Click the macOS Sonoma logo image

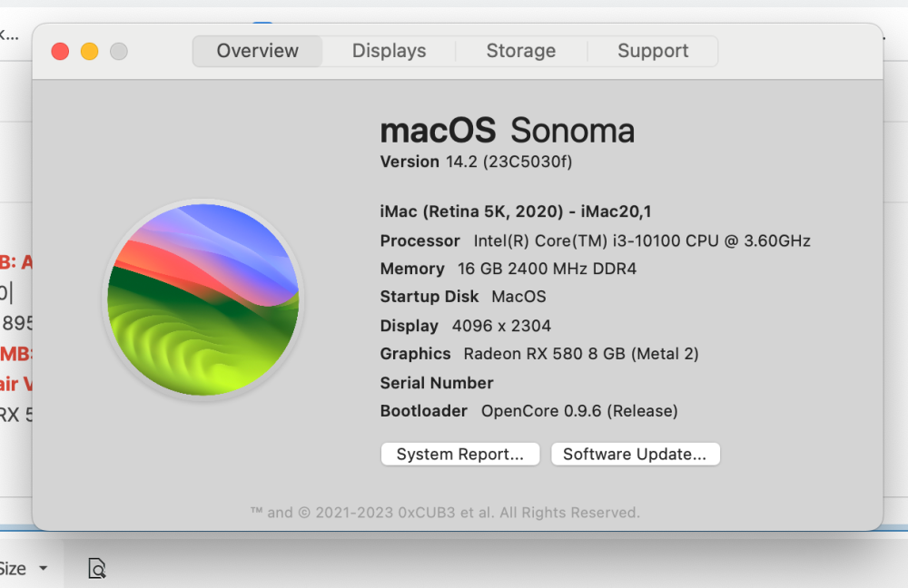[x=203, y=299]
